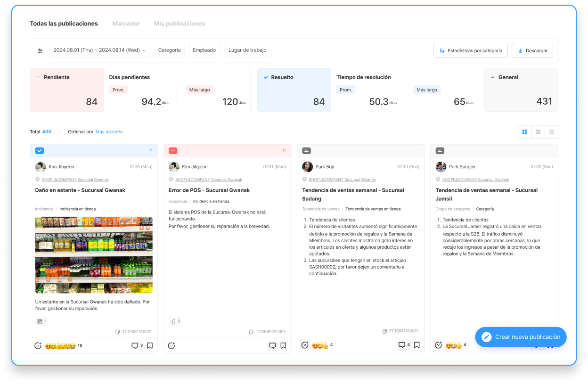Copy code TC190817A0001 on Daño en estante card
Viewport: 588px width, 384px height.
[134, 332]
